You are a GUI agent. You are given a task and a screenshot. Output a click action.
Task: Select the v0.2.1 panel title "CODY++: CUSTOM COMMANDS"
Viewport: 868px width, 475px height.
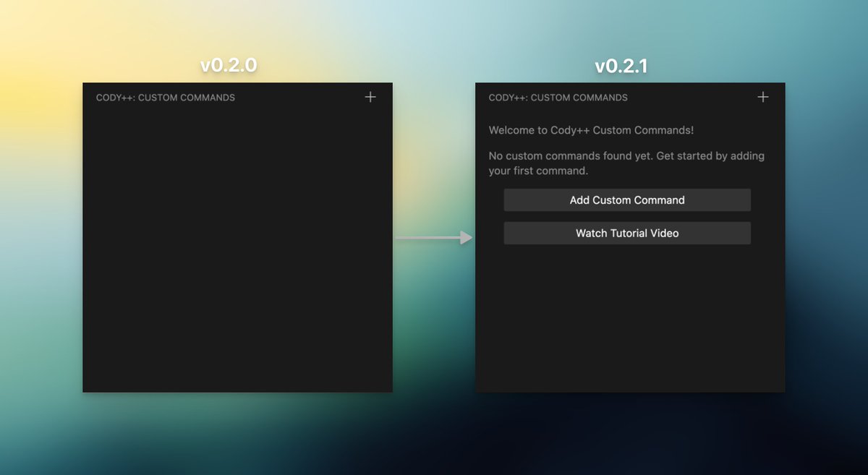pyautogui.click(x=558, y=98)
